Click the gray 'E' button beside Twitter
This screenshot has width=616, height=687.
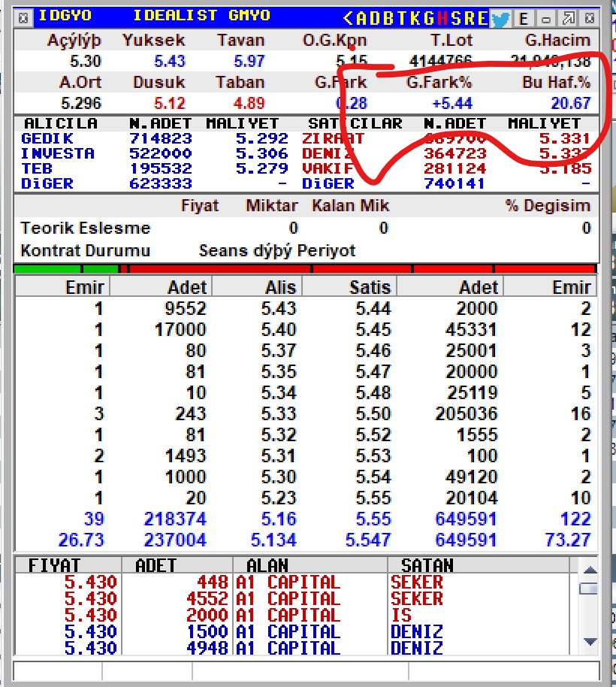click(523, 19)
